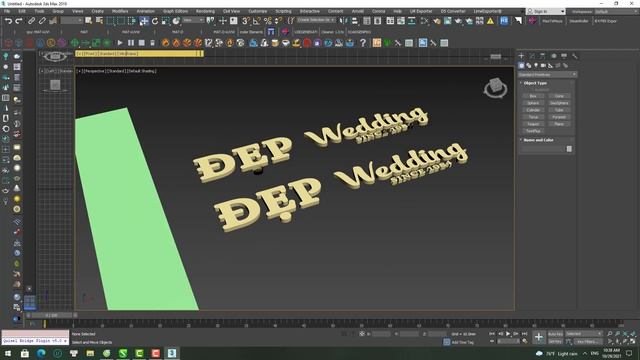Viewport: 640px width, 360px height.
Task: Select the Geometry category icon
Action: click(521, 65)
